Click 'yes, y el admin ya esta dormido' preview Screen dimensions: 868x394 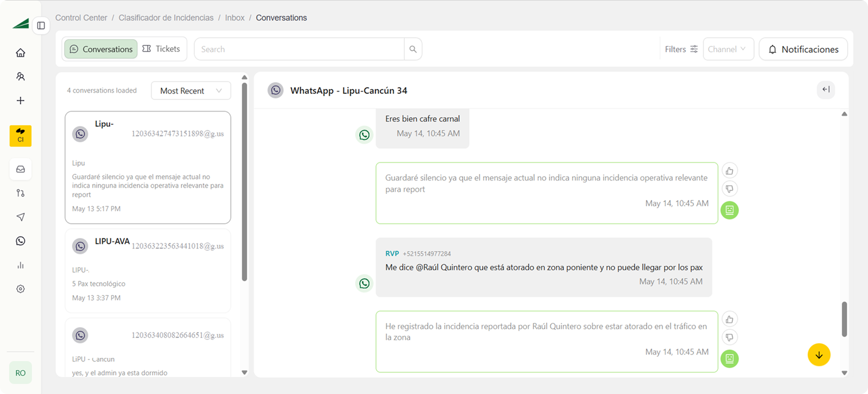120,373
